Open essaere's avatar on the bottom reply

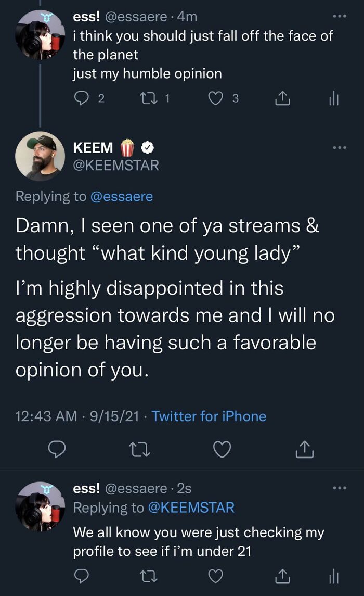tap(40, 506)
